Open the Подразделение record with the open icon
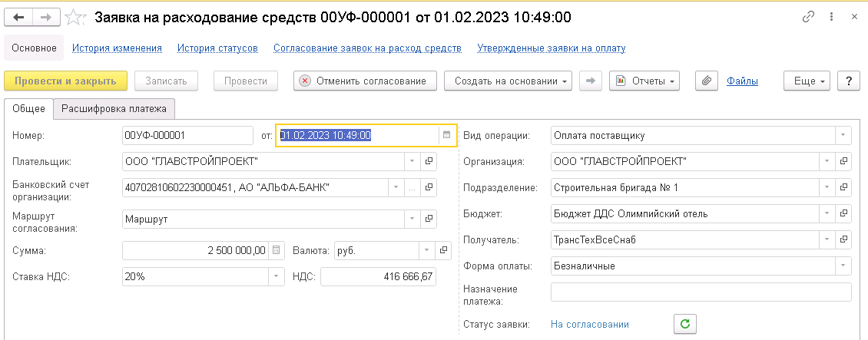Viewport: 868px width, 340px height. [843, 188]
